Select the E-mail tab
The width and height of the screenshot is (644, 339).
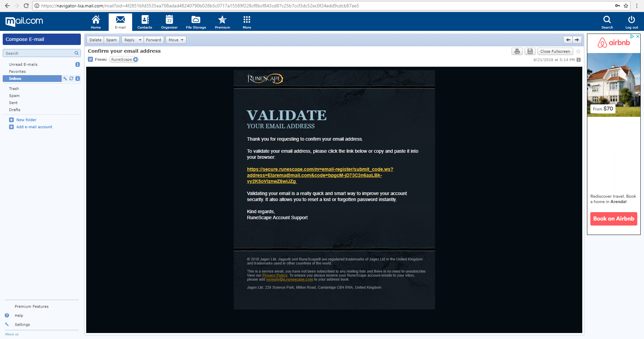coord(120,22)
